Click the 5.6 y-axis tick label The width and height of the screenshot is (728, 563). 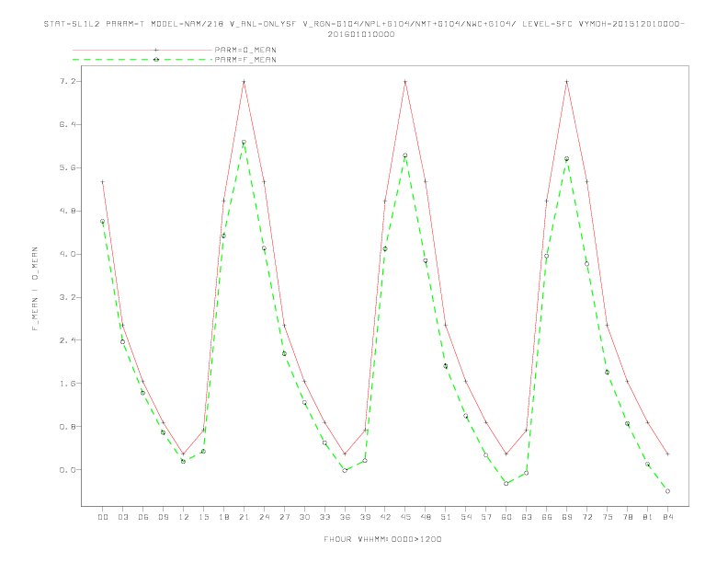pos(67,167)
